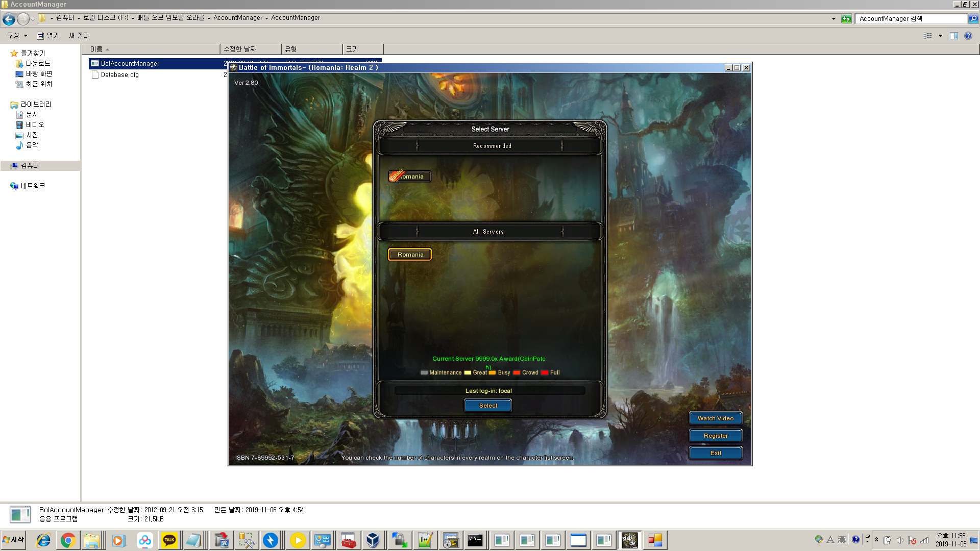Switch to the command prompt taskbar window
The height and width of the screenshot is (551, 980).
[475, 540]
